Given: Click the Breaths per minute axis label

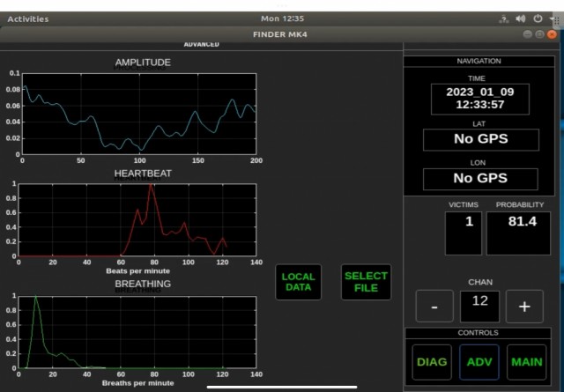Looking at the screenshot, I should (137, 383).
